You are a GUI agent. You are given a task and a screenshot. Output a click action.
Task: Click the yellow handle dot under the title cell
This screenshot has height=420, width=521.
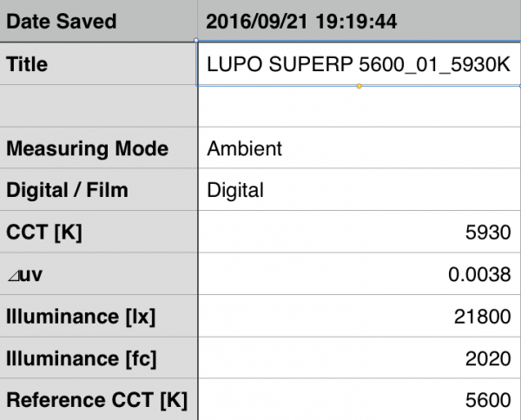point(359,86)
